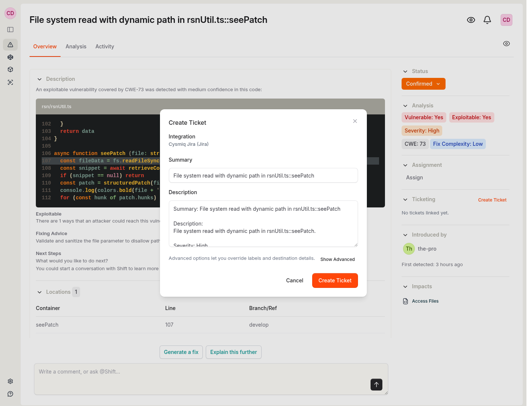Open the Vulnerabilities panel in the sidebar
The image size is (532, 406).
(10, 44)
